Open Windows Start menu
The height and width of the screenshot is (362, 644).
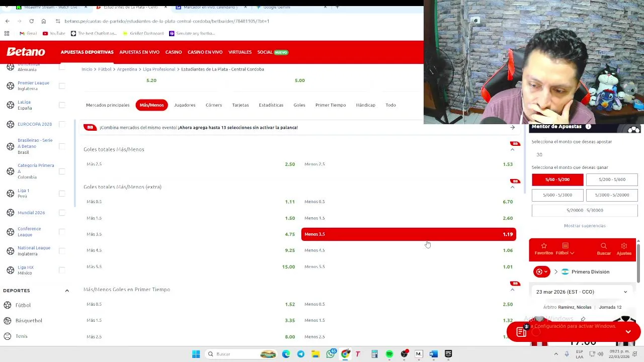coord(196,354)
